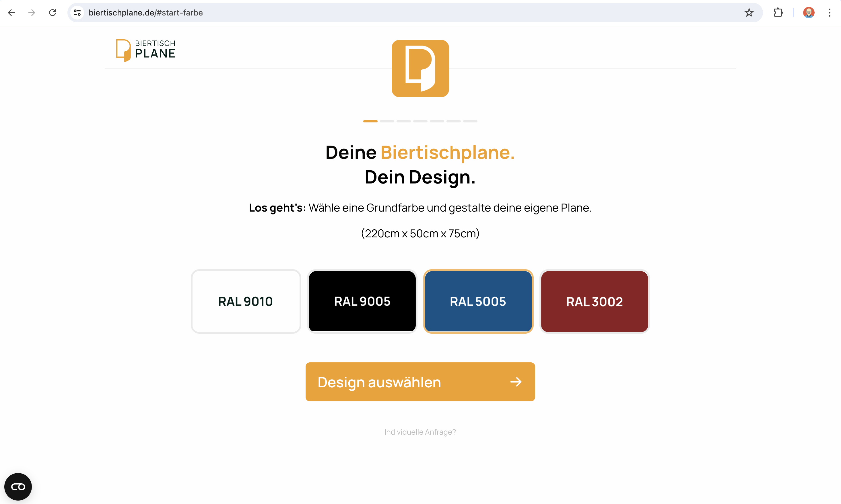Click the Biertischplane logo in header
The width and height of the screenshot is (841, 504).
pos(146,50)
